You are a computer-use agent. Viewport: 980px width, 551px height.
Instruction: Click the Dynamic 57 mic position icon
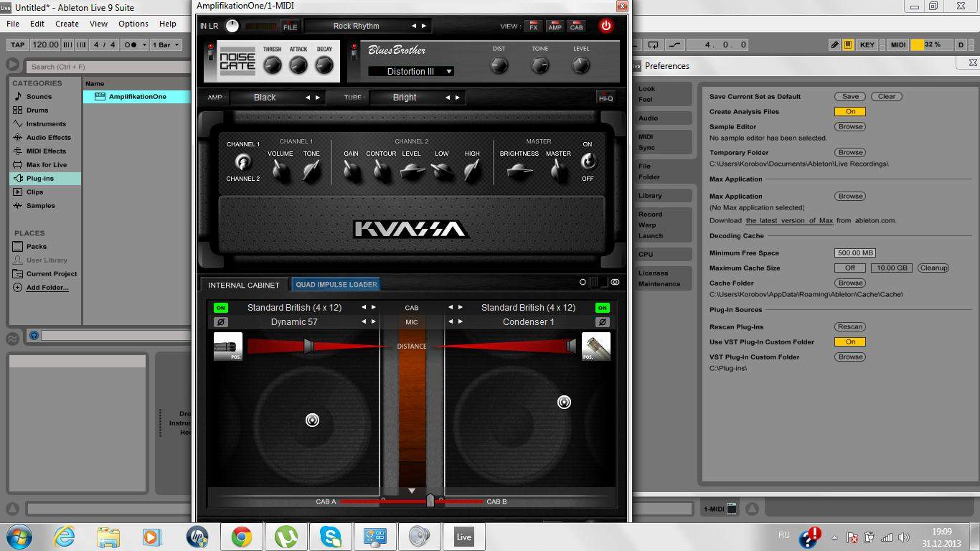coord(228,347)
